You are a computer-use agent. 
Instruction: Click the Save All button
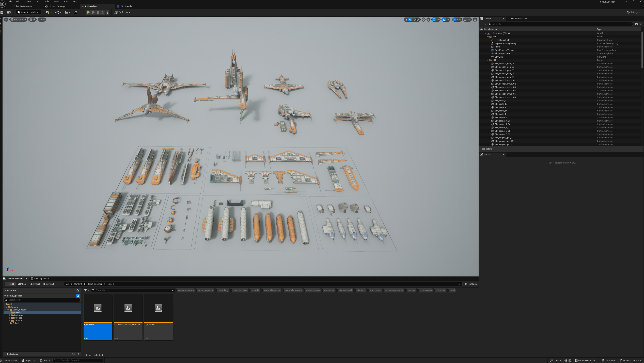click(48, 284)
